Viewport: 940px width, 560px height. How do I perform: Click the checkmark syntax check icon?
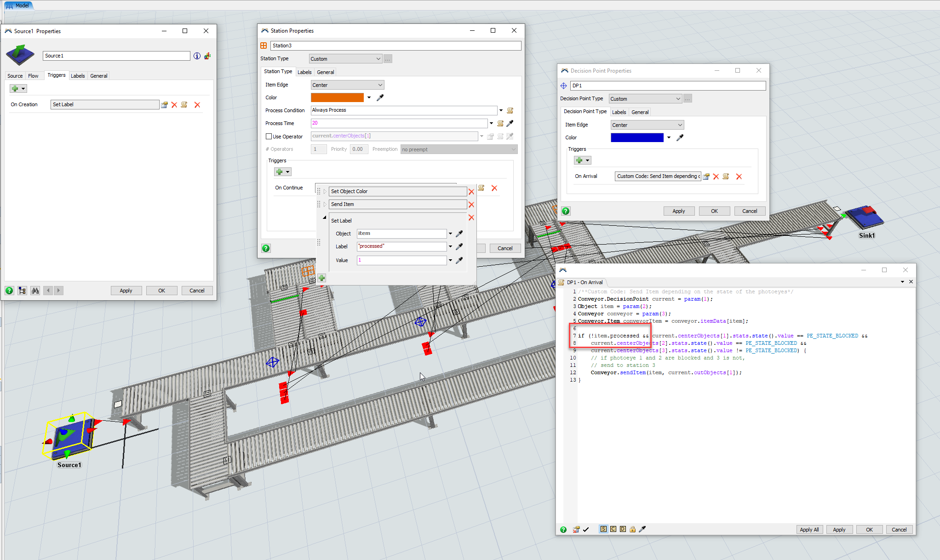tap(586, 529)
